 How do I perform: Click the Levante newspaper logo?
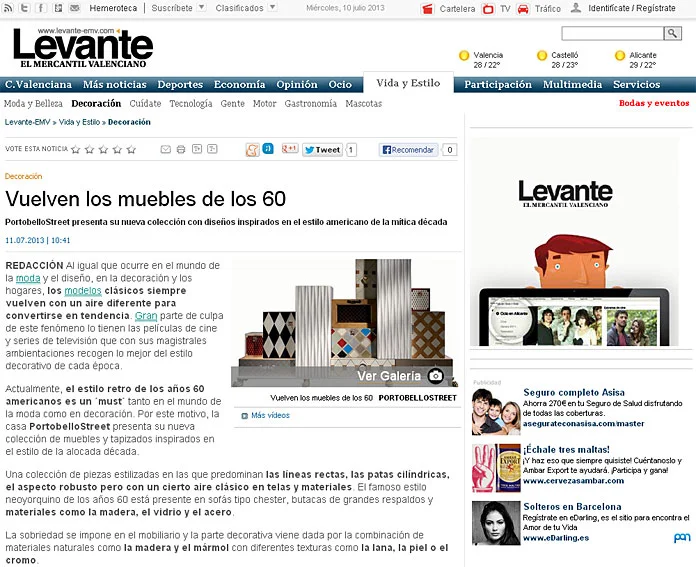click(x=83, y=48)
